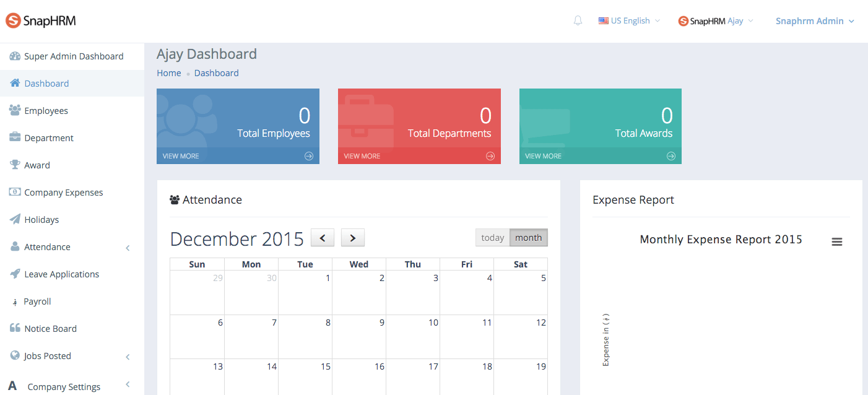Viewport: 868px width, 395px height.
Task: Toggle calendar to today
Action: tap(492, 238)
